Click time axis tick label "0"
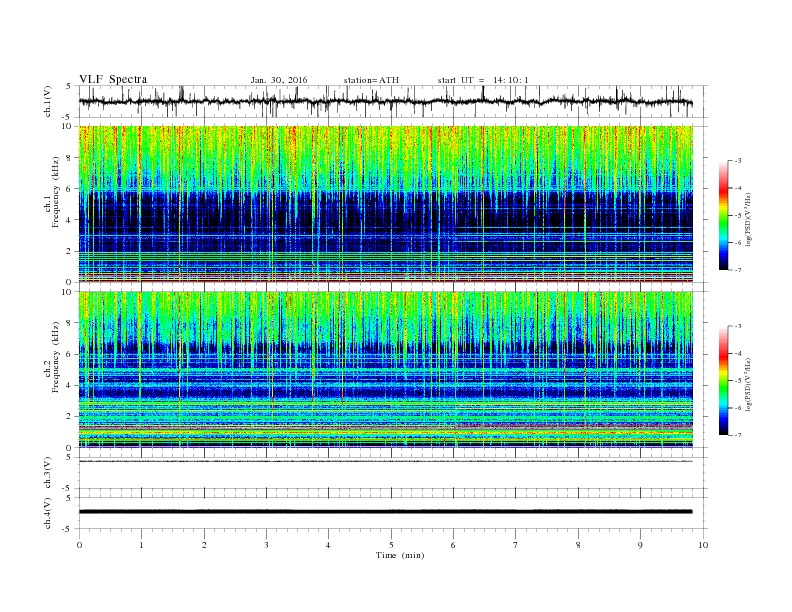 (x=79, y=545)
